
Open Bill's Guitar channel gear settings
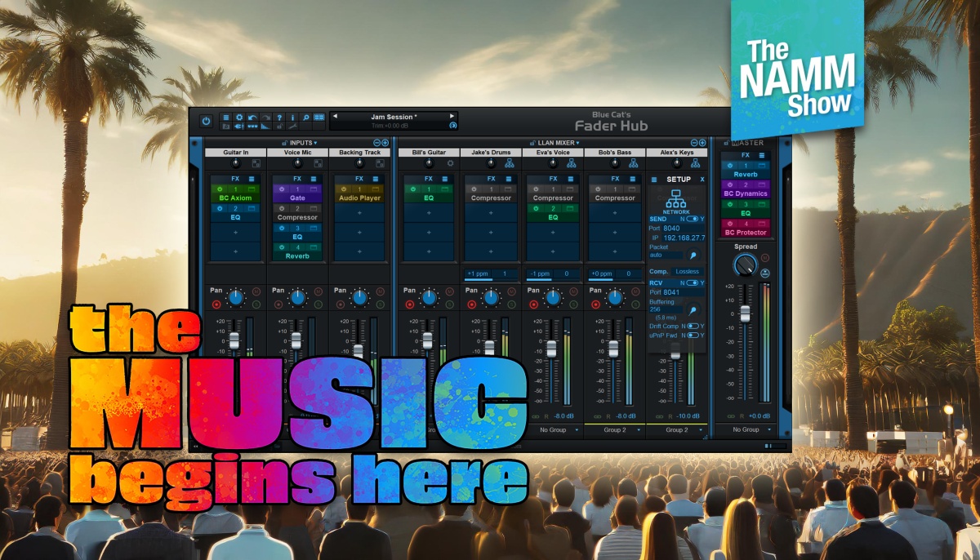coord(450,163)
